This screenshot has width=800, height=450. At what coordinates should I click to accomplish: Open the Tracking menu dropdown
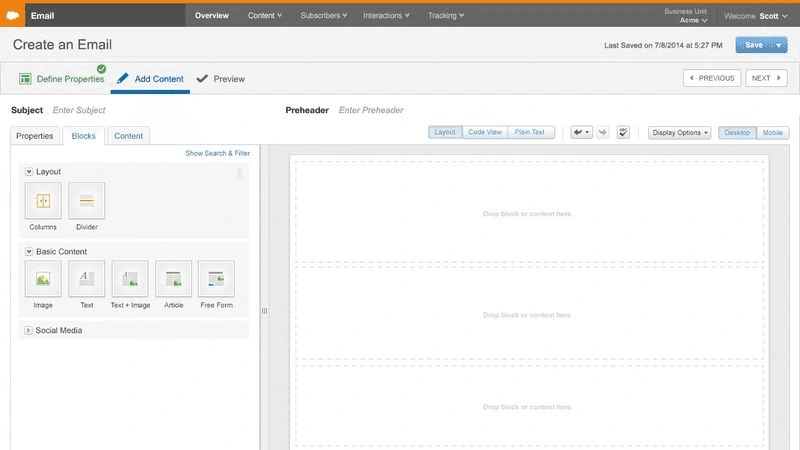tap(446, 15)
